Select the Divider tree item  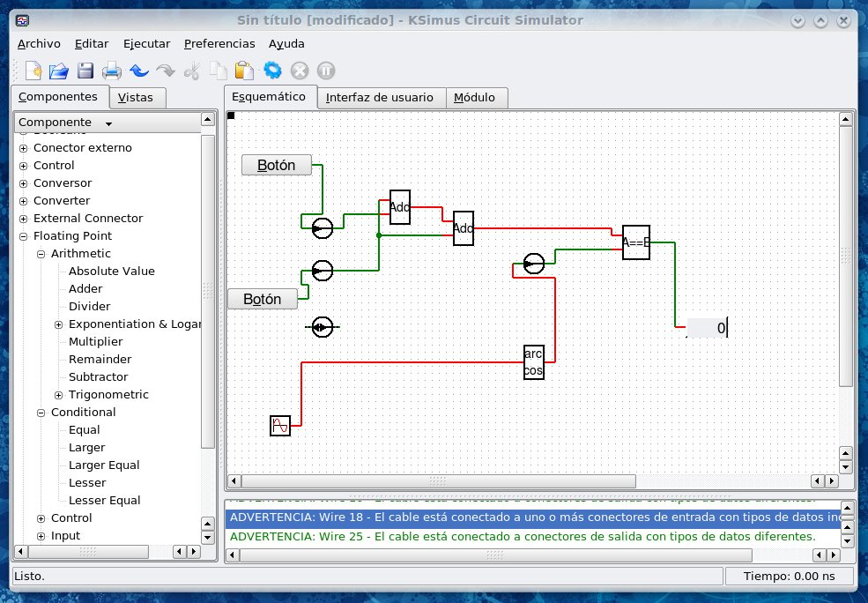coord(89,306)
